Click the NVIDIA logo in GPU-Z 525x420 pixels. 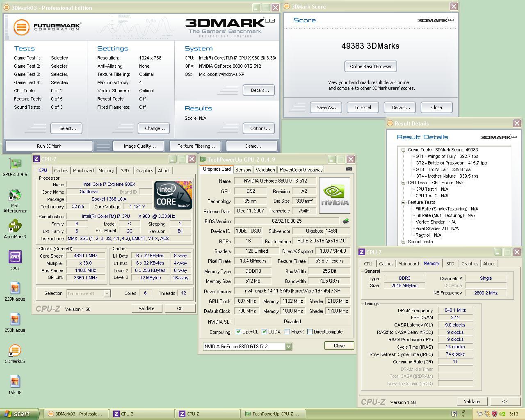tap(335, 196)
